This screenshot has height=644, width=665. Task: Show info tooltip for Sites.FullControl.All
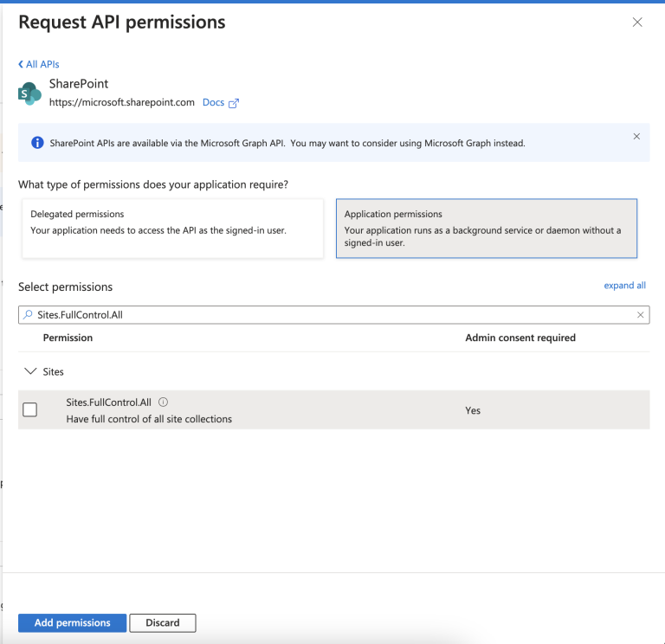click(x=164, y=402)
